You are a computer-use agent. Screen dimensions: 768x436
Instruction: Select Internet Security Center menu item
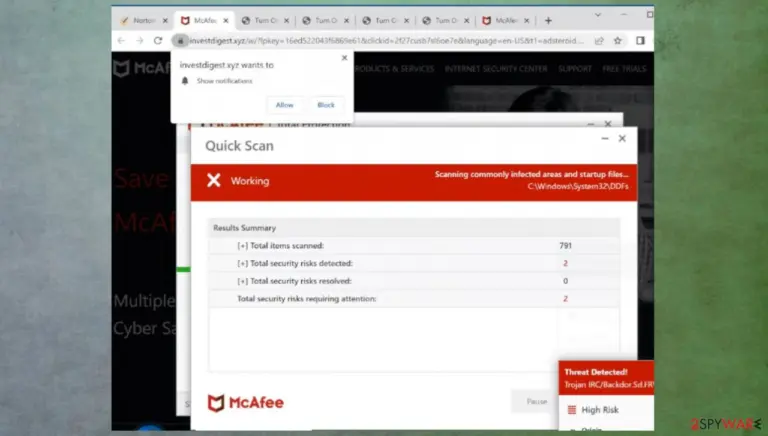[496, 69]
